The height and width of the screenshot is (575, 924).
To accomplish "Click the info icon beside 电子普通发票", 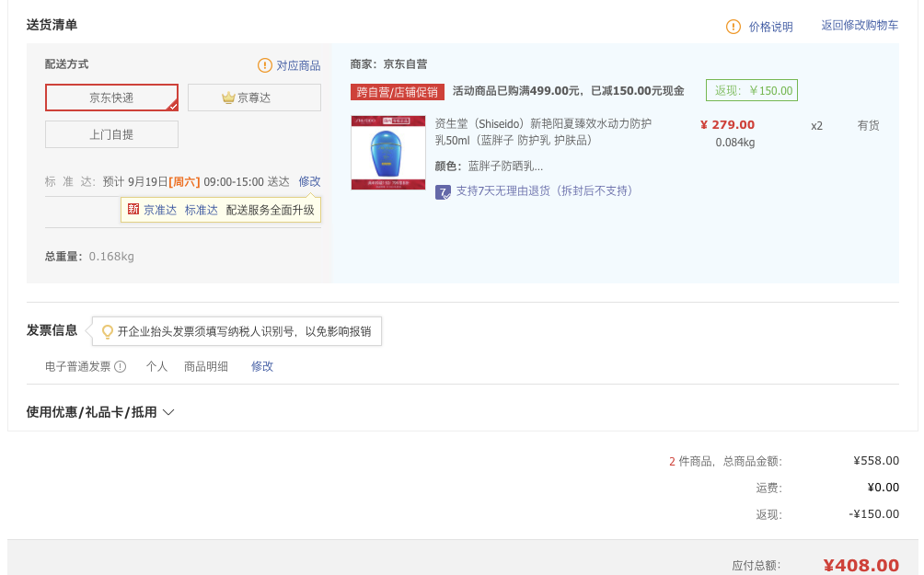I will pyautogui.click(x=121, y=367).
